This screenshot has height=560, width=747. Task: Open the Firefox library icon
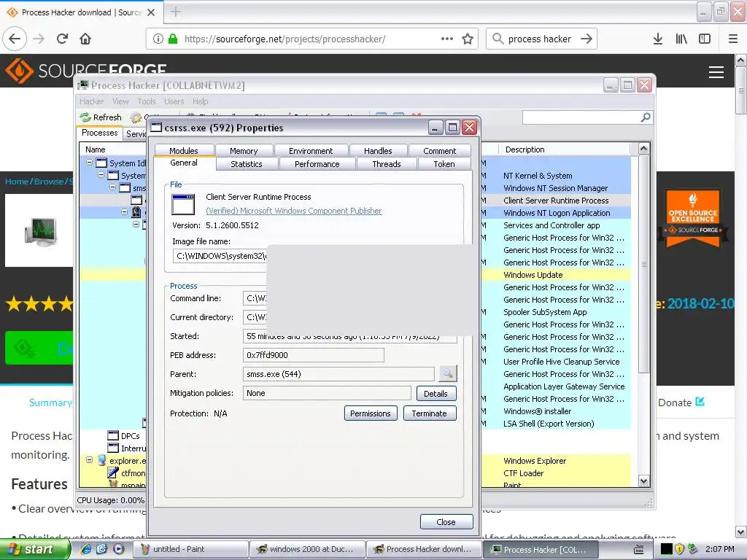coord(681,39)
